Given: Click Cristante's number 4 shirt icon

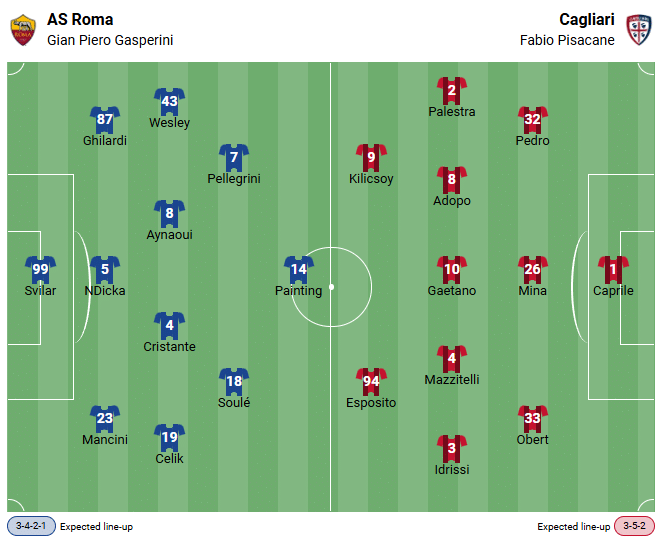Looking at the screenshot, I should coord(169,325).
